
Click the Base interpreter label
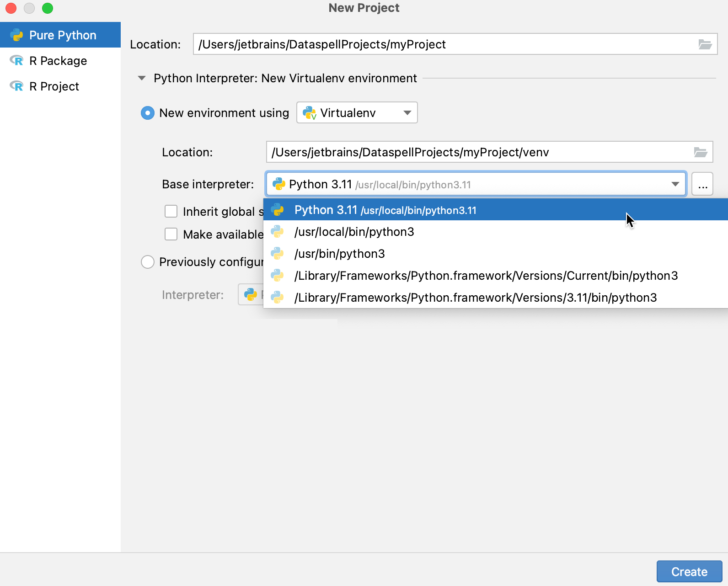coord(208,184)
